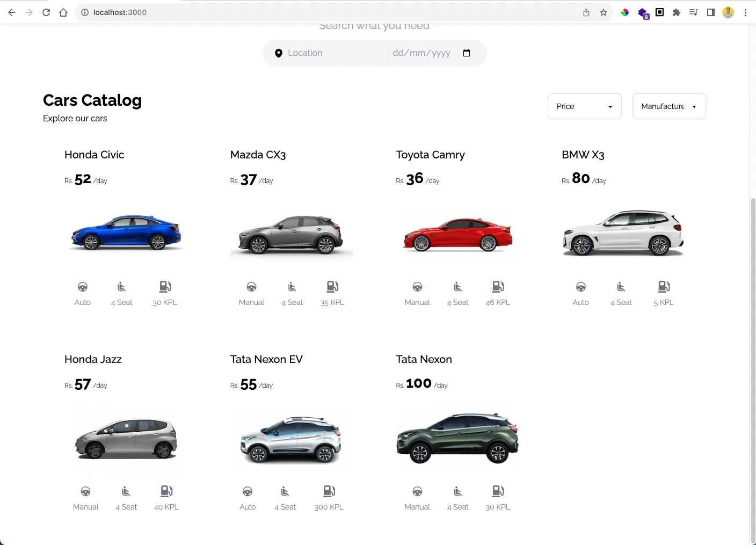Click the Honda Civic title
Screen dimensions: 756x545
tap(95, 155)
